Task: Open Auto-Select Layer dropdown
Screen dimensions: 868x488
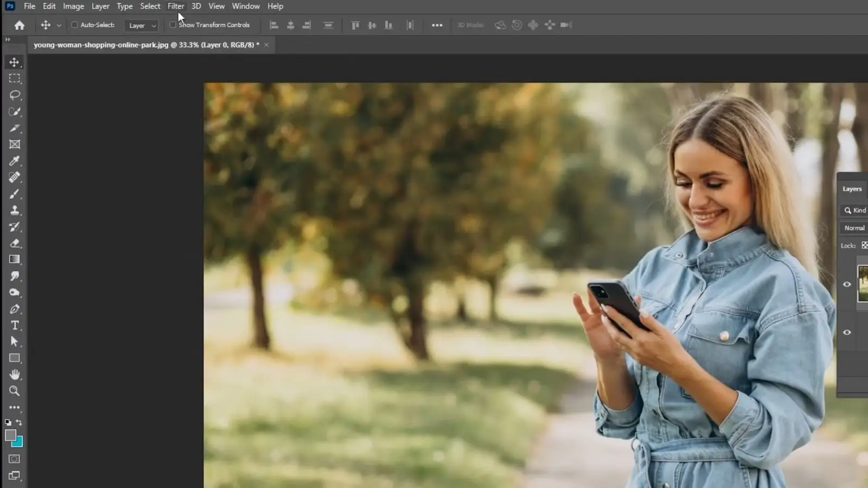Action: [x=142, y=25]
